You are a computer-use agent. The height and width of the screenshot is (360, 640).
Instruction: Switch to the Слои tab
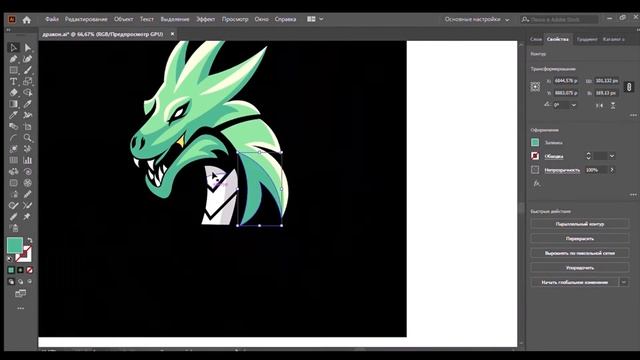[x=536, y=39]
